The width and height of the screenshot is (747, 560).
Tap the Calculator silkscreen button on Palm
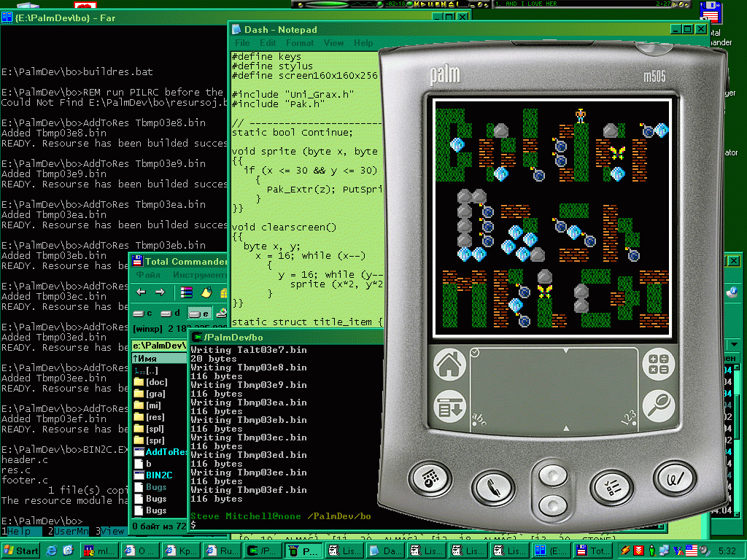pos(659,365)
